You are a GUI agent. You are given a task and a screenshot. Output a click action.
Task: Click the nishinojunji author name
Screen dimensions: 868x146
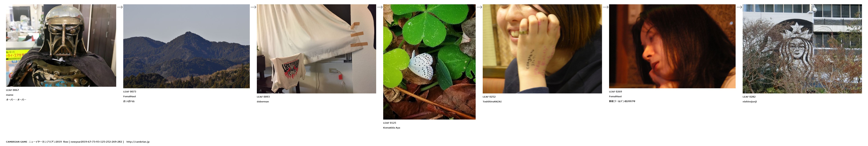[750, 102]
